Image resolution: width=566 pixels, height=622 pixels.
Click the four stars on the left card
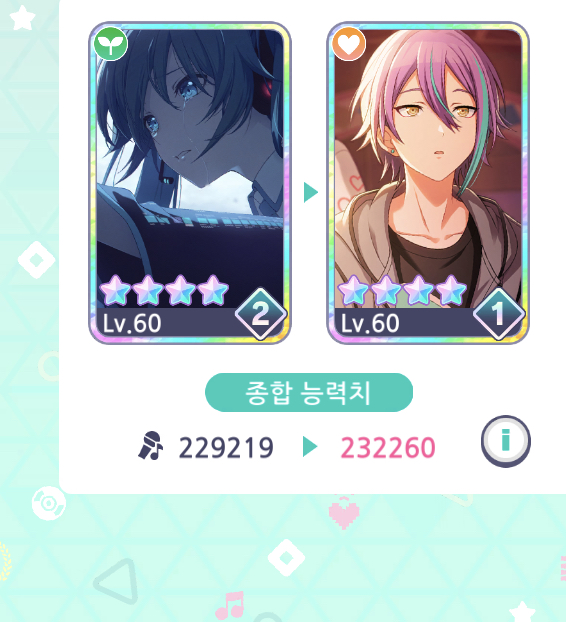pos(164,291)
